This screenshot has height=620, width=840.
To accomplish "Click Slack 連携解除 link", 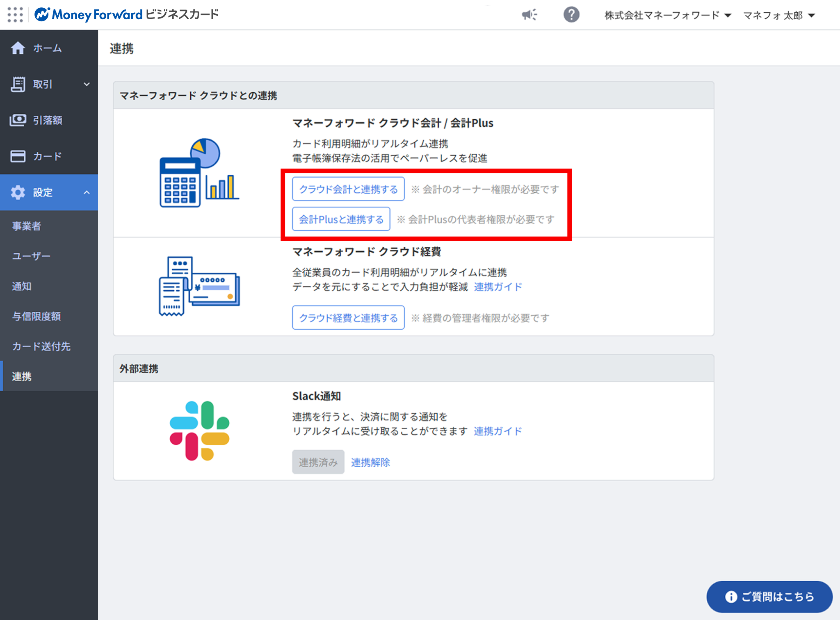I will 370,462.
